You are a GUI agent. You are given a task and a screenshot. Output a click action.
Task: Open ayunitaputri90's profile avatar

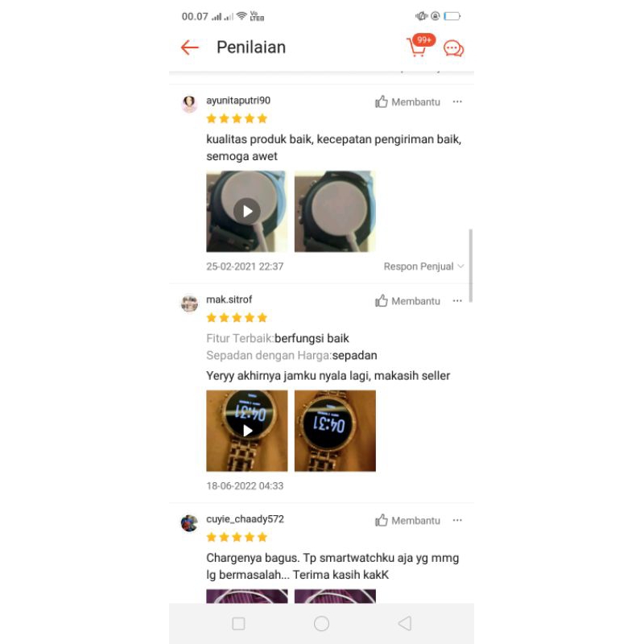point(189,104)
